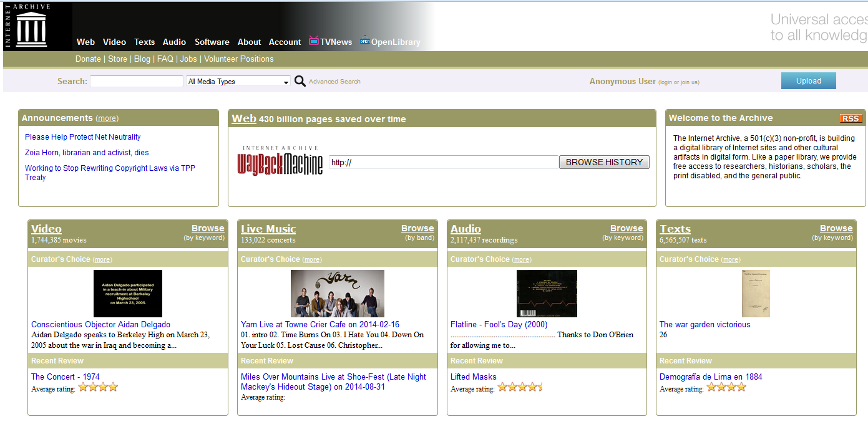This screenshot has height=432, width=868.
Task: Open the FAQ link
Action: pos(165,59)
